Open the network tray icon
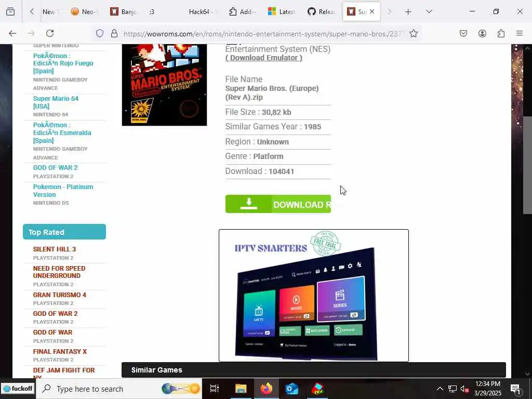Screen dimensions: 532x399 click(x=453, y=389)
